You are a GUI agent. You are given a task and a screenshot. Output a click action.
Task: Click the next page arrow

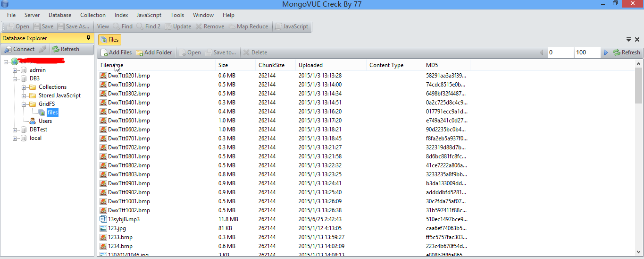(x=606, y=52)
